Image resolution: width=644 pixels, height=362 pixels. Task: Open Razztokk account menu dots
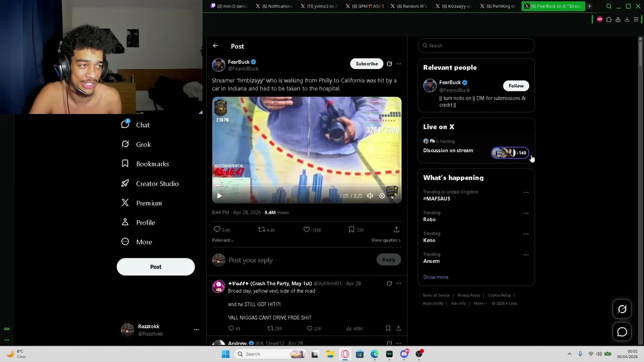[x=196, y=330]
